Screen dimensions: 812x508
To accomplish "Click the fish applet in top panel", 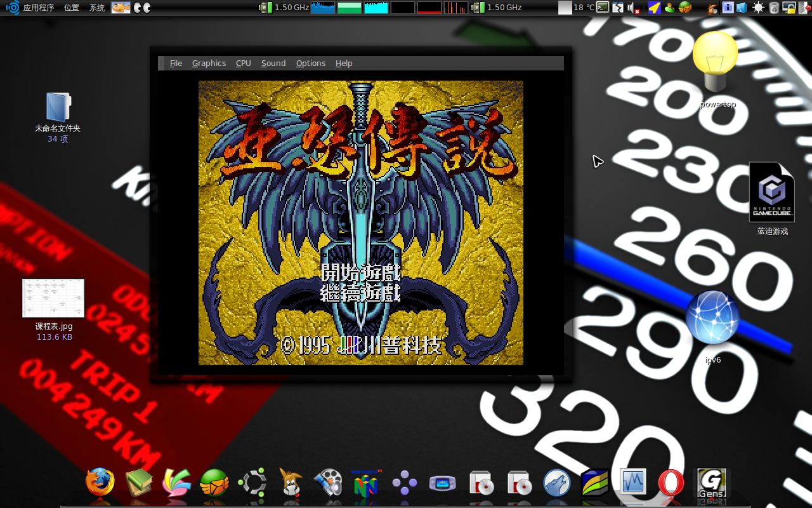I will coord(121,8).
